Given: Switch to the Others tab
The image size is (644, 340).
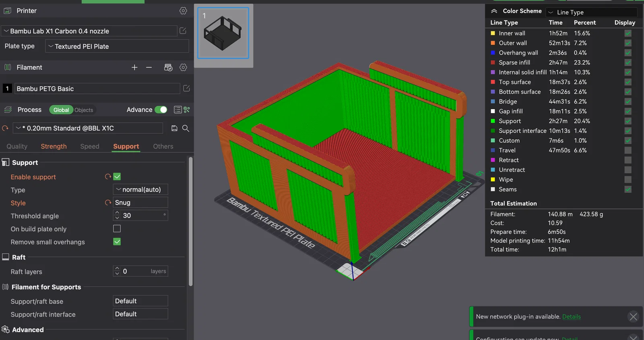Looking at the screenshot, I should coord(163,146).
